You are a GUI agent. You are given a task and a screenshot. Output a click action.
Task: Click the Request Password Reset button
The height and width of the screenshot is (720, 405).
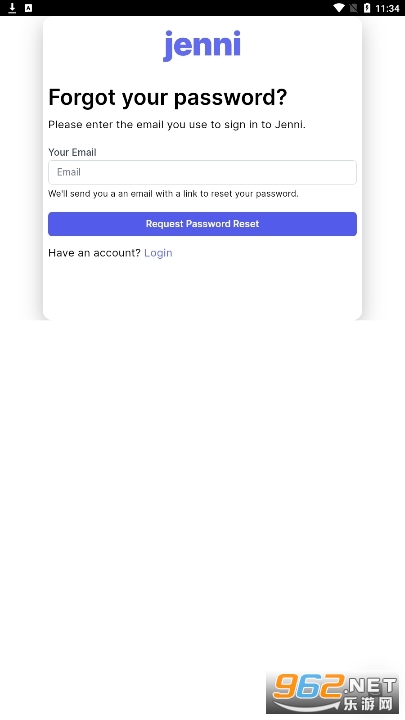202,224
